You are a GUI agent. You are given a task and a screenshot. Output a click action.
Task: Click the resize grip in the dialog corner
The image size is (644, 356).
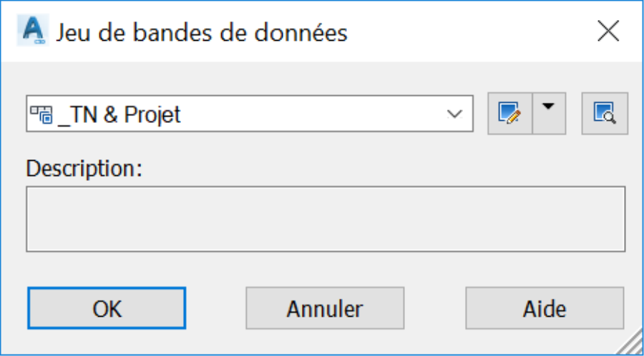point(630,342)
